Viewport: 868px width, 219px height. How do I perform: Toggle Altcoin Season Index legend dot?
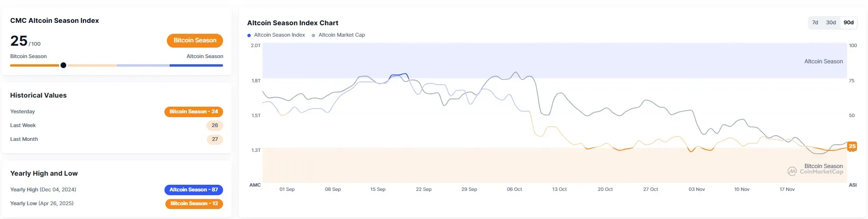[249, 35]
